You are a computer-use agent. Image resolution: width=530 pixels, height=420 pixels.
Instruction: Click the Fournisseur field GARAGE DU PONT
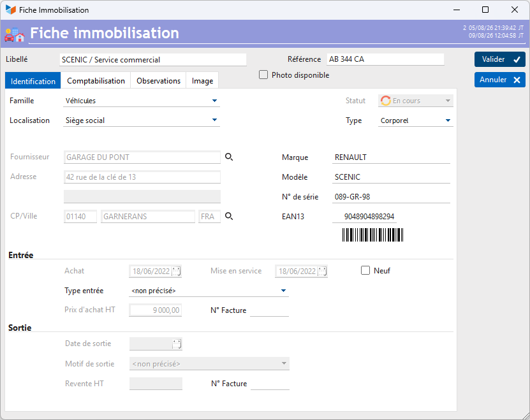tap(142, 157)
